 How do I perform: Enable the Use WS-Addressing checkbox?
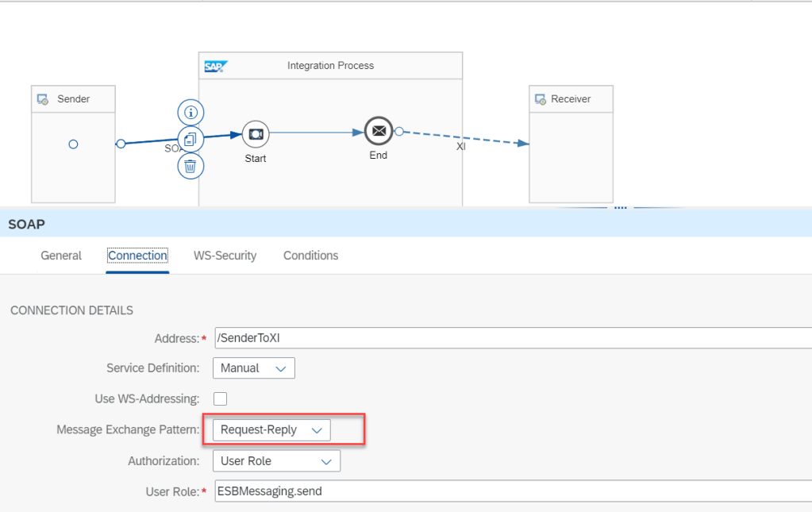[220, 398]
